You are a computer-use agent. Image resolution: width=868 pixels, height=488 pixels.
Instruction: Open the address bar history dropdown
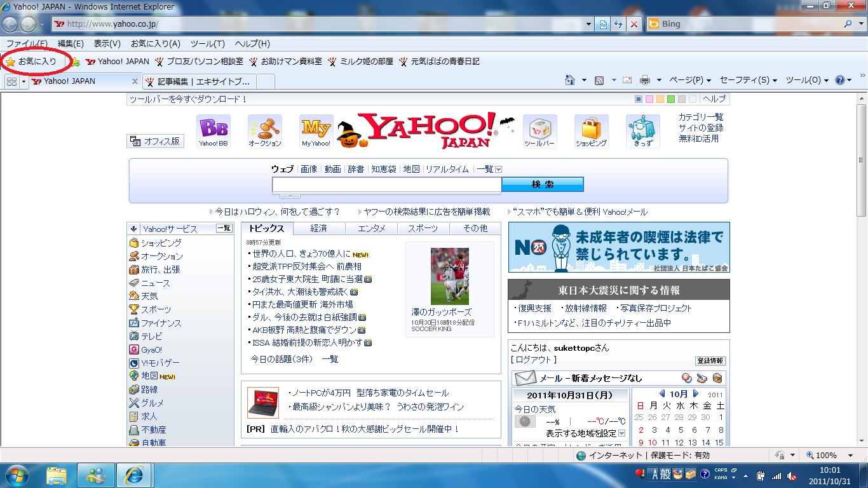click(x=589, y=24)
